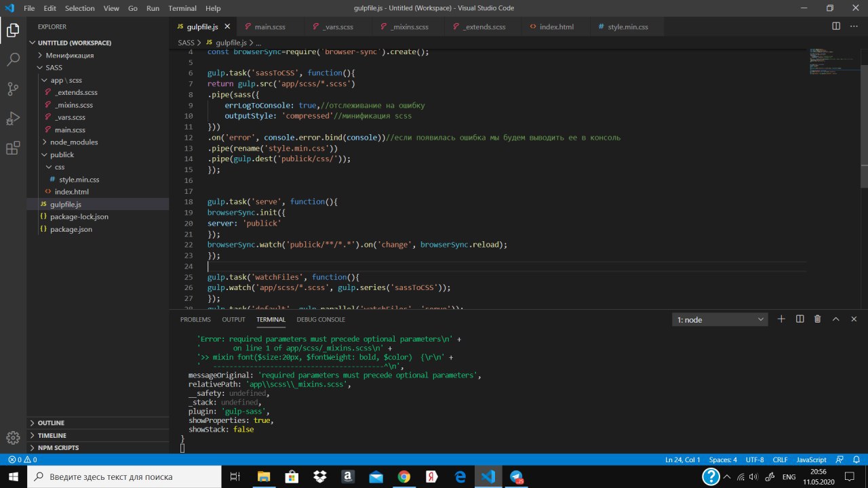Viewport: 868px width, 488px height.
Task: Open the Extensions view icon
Action: click(13, 148)
